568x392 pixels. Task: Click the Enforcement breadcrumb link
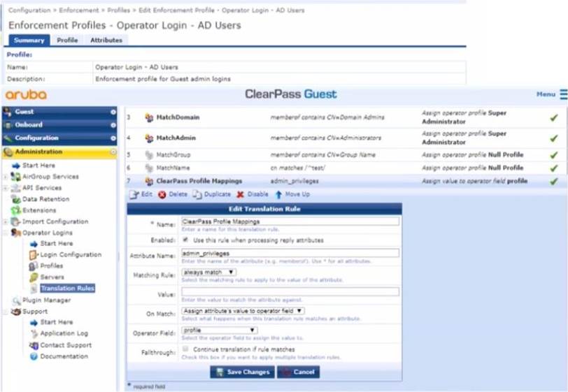click(x=79, y=10)
